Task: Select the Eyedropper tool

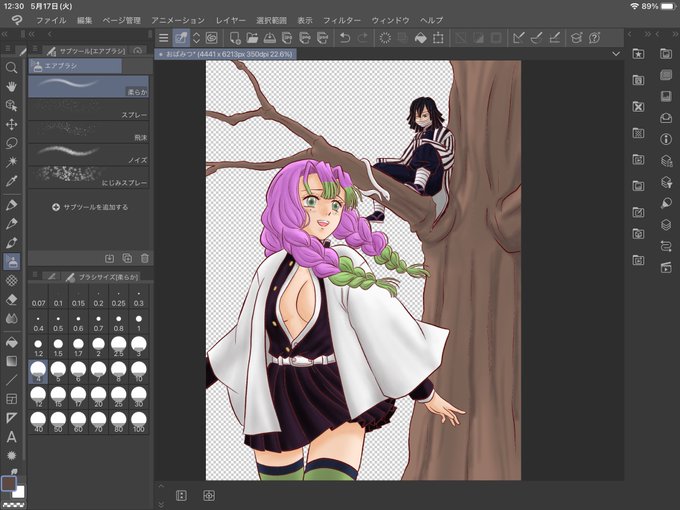Action: pyautogui.click(x=12, y=181)
